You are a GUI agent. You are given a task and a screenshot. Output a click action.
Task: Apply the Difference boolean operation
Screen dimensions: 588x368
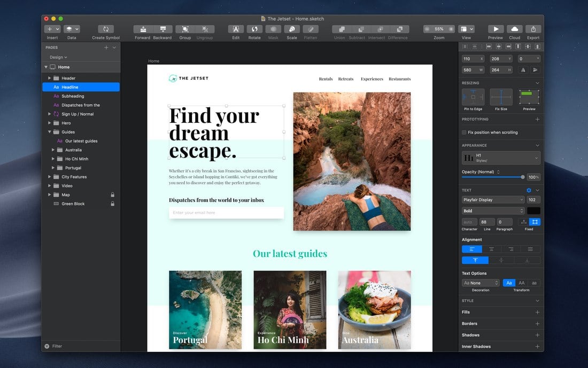[400, 29]
